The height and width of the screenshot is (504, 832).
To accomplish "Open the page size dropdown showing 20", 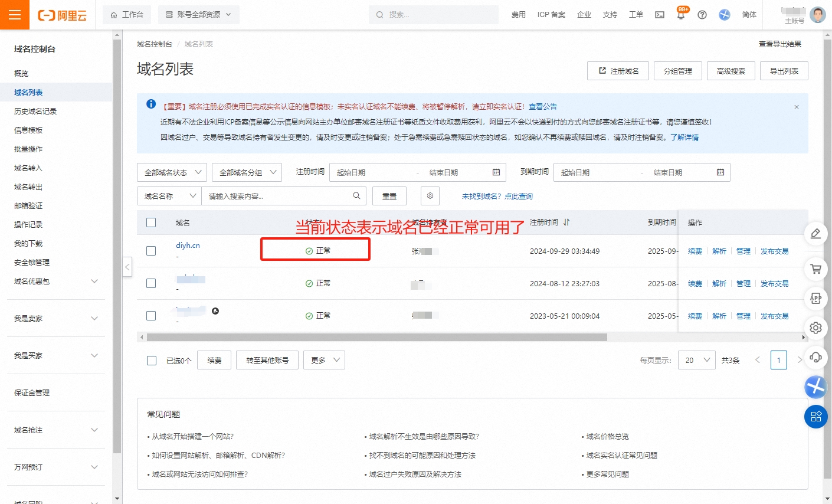I will pyautogui.click(x=696, y=360).
